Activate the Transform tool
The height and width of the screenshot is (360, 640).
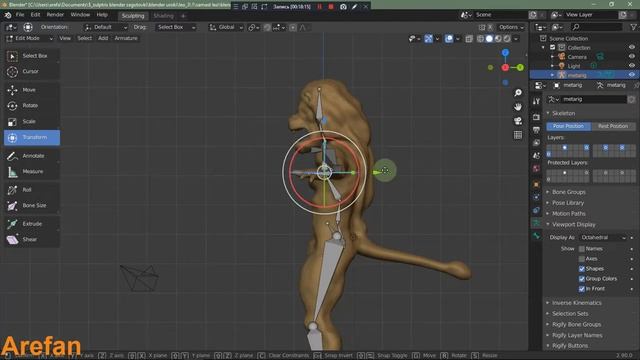pyautogui.click(x=32, y=138)
